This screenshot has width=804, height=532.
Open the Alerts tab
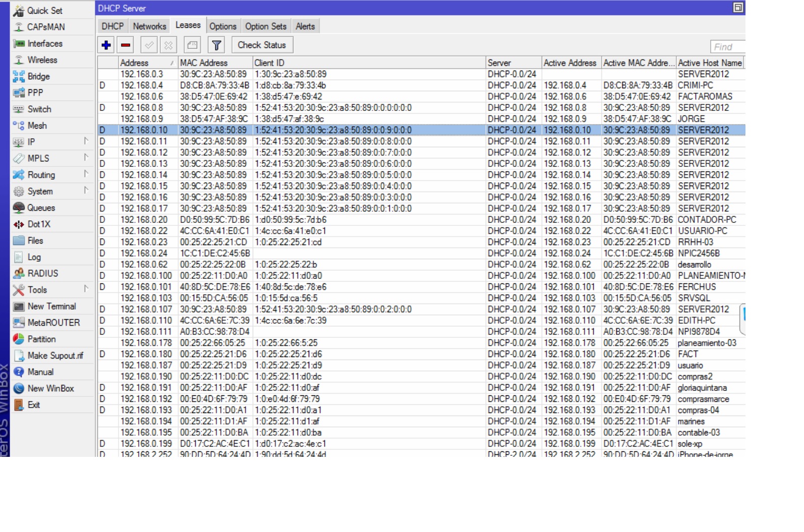(x=305, y=26)
